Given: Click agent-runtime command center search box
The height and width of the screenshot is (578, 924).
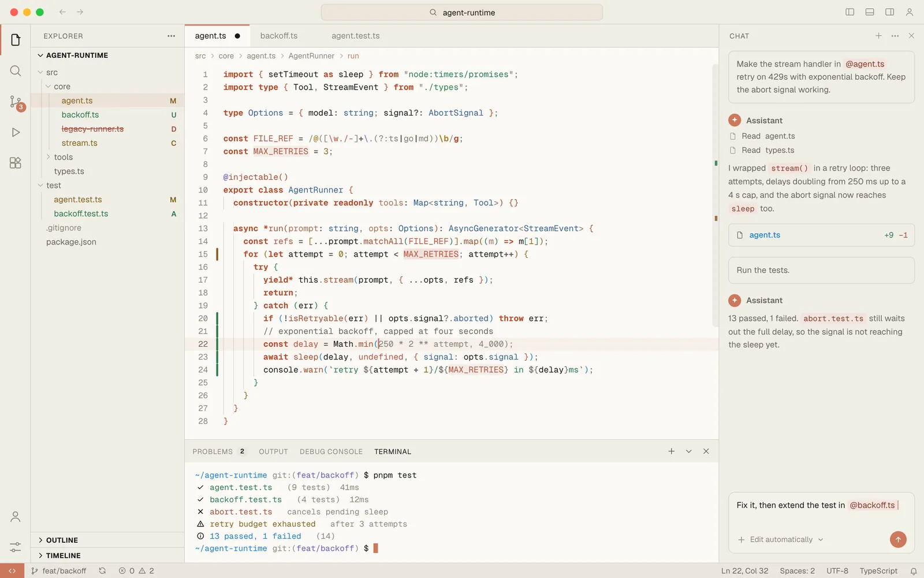Looking at the screenshot, I should point(462,12).
